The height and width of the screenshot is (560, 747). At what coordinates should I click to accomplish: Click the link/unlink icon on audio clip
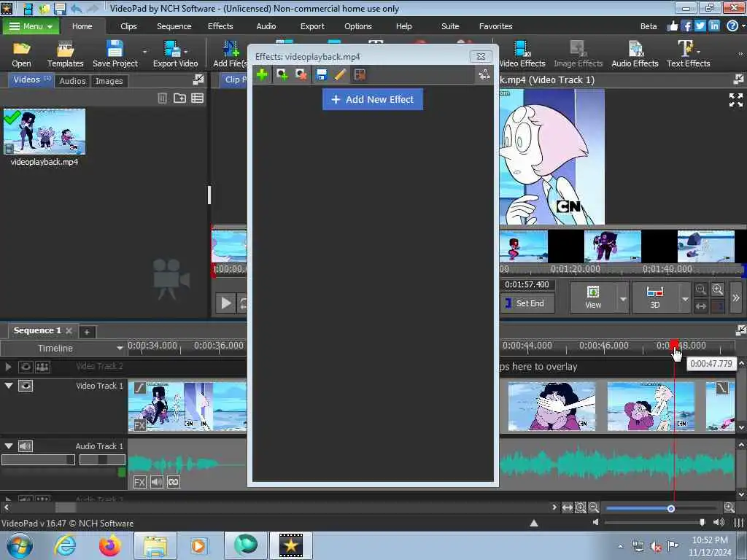(174, 482)
